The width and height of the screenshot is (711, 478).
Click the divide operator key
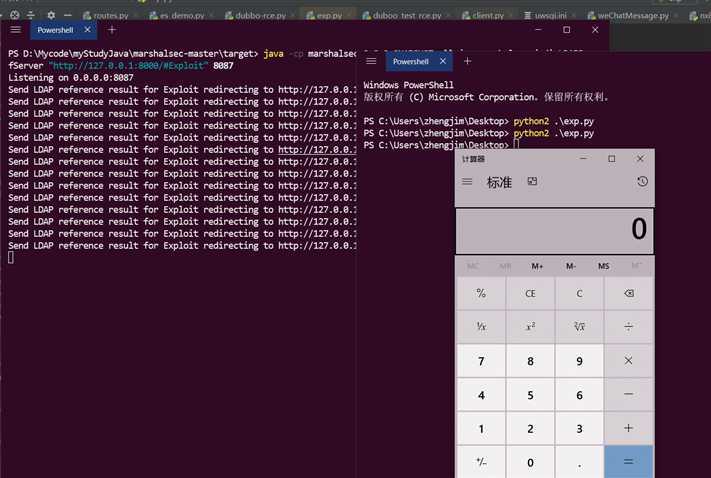point(628,327)
